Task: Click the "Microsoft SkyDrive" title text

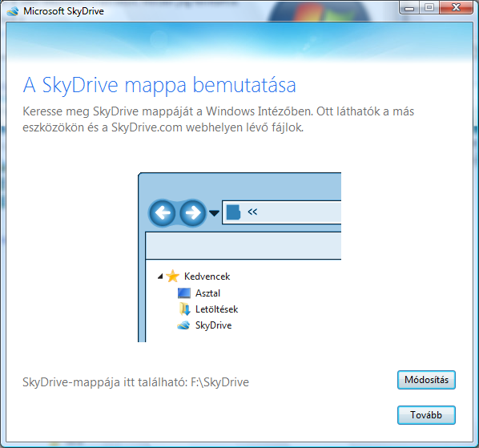Action: [x=63, y=11]
